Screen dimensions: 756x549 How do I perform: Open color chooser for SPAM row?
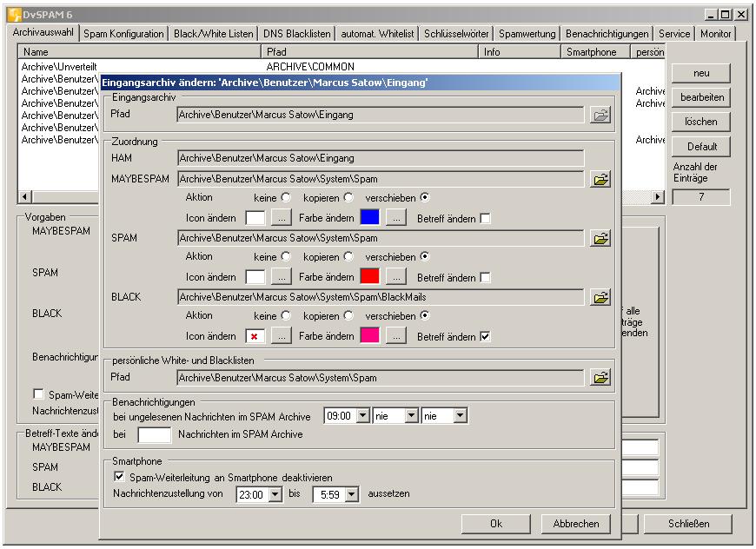point(396,277)
